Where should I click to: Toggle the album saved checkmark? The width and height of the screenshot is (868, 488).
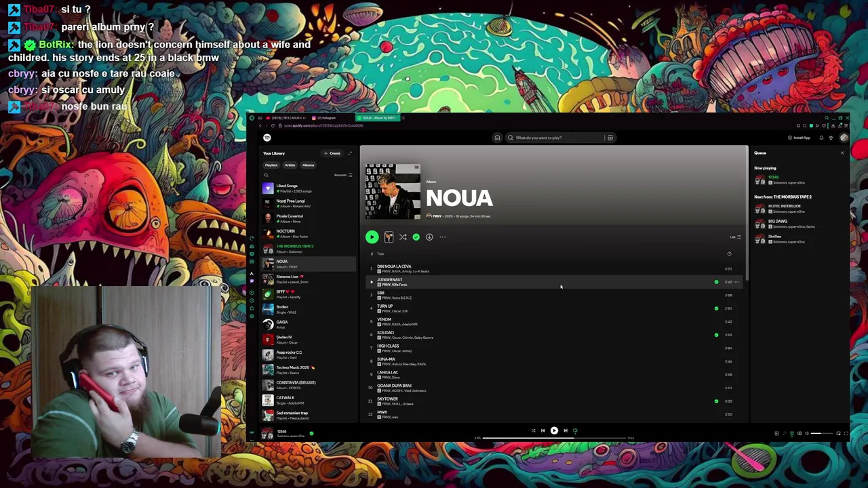416,237
